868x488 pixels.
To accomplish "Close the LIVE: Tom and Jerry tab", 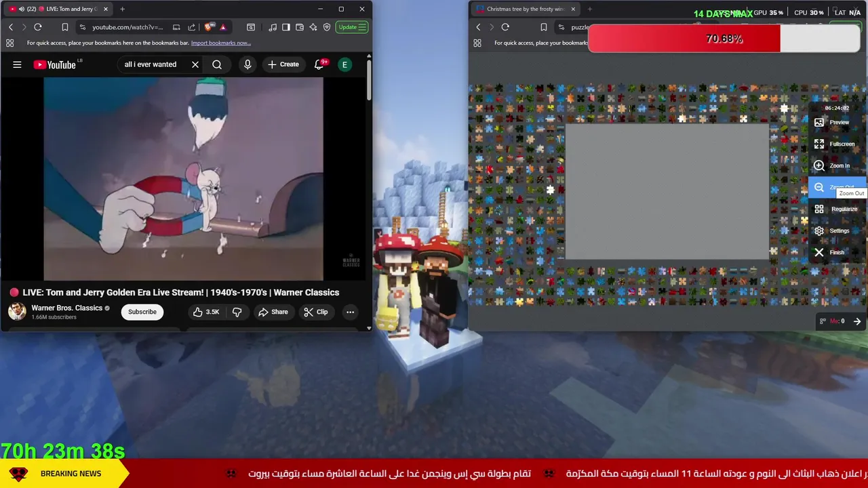I will point(106,9).
